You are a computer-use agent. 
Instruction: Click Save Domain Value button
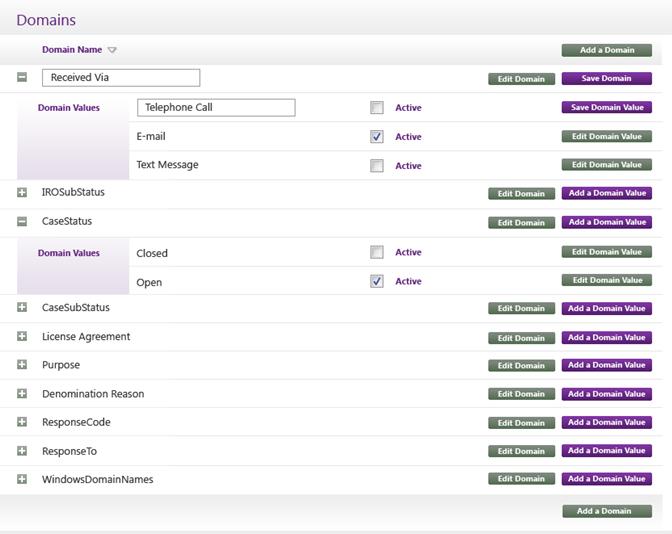click(x=606, y=108)
